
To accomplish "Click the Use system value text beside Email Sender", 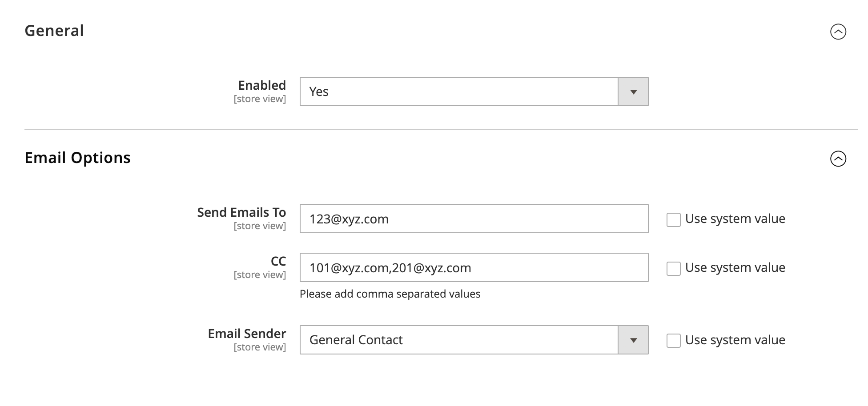I will pyautogui.click(x=735, y=340).
